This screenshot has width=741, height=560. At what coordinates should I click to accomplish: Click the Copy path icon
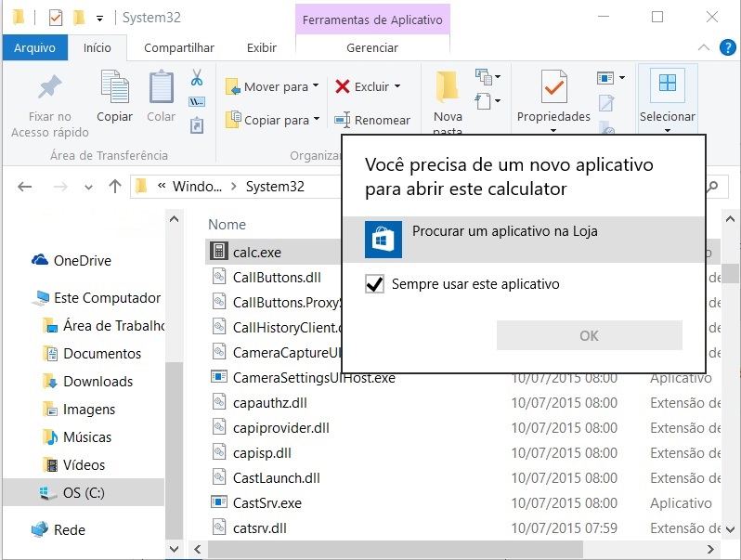pyautogui.click(x=197, y=101)
